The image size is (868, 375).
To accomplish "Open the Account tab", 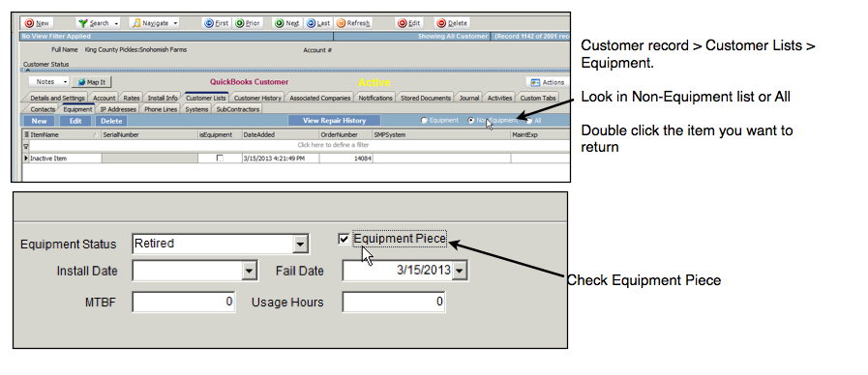I will pos(104,98).
